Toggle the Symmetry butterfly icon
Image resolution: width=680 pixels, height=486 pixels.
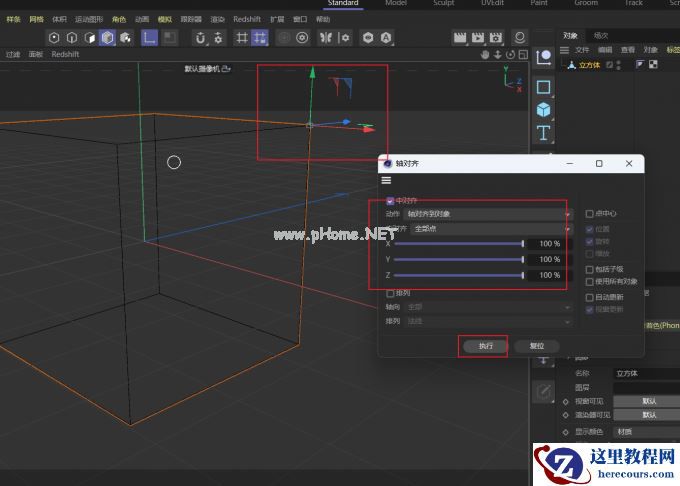pyautogui.click(x=326, y=38)
